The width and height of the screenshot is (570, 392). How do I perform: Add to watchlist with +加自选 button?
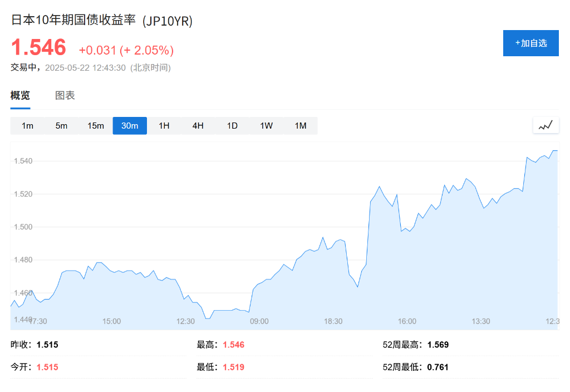click(x=530, y=43)
